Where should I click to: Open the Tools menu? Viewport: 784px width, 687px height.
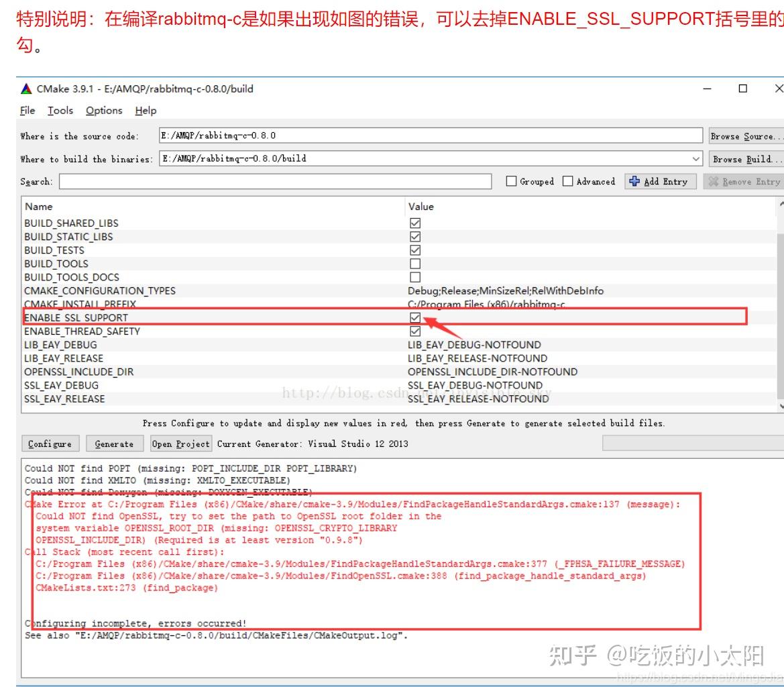60,110
